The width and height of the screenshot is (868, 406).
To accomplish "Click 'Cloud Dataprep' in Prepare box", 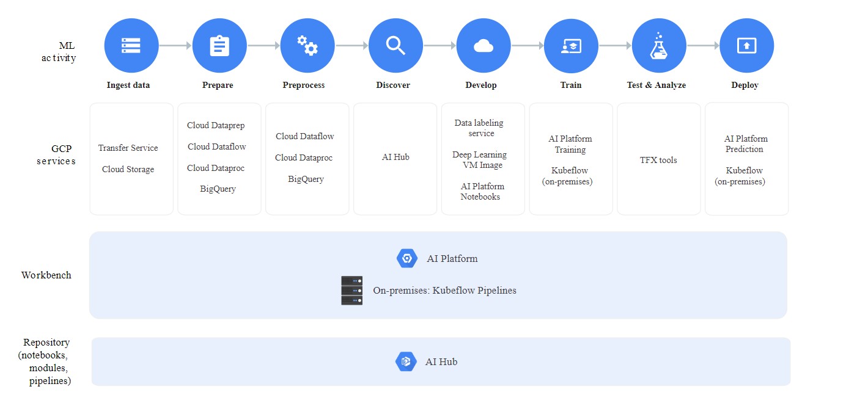I will [216, 125].
